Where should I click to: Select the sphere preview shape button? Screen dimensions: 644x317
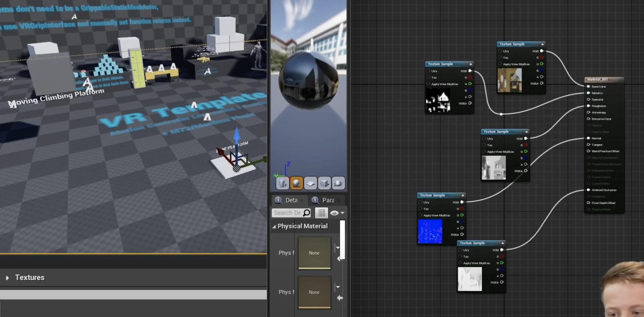pyautogui.click(x=296, y=183)
